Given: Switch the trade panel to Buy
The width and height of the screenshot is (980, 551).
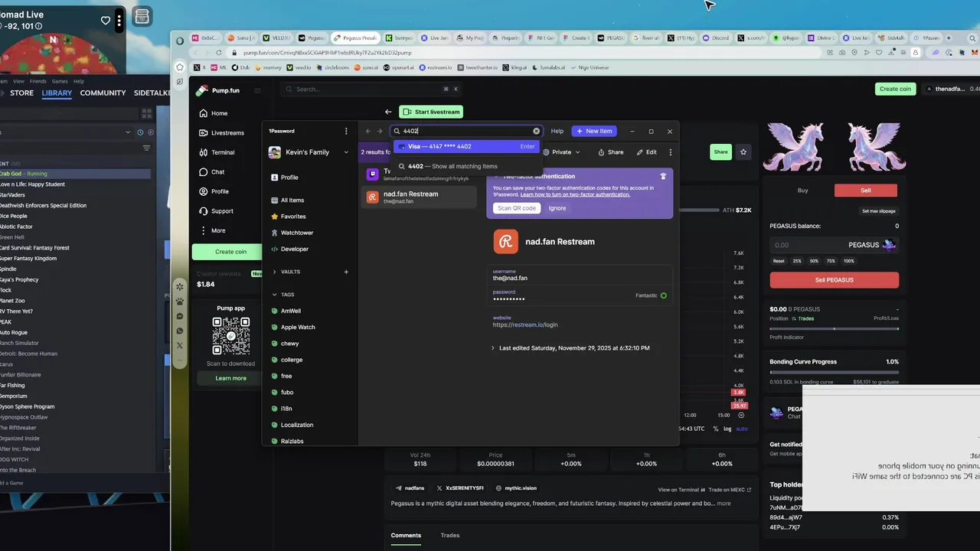Looking at the screenshot, I should [x=802, y=191].
